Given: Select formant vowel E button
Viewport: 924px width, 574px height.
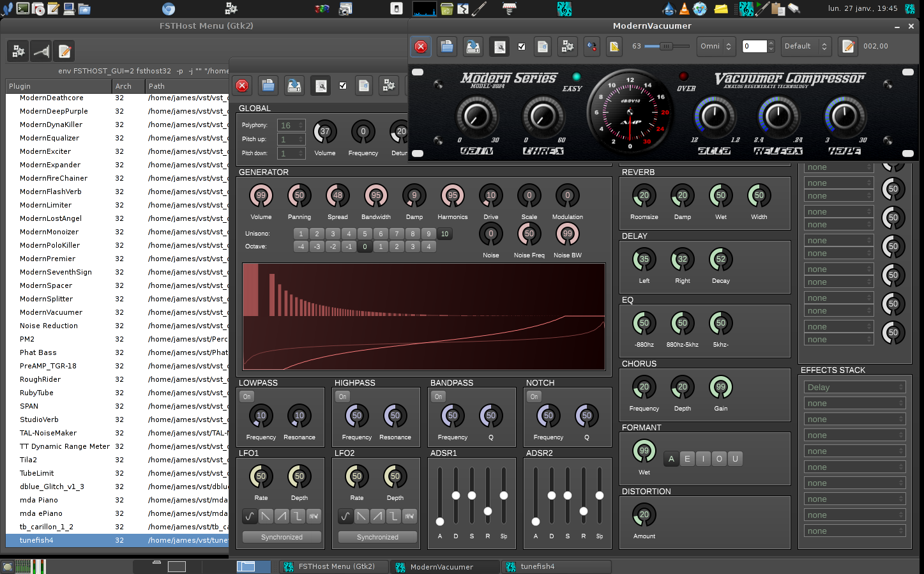Looking at the screenshot, I should (x=687, y=459).
